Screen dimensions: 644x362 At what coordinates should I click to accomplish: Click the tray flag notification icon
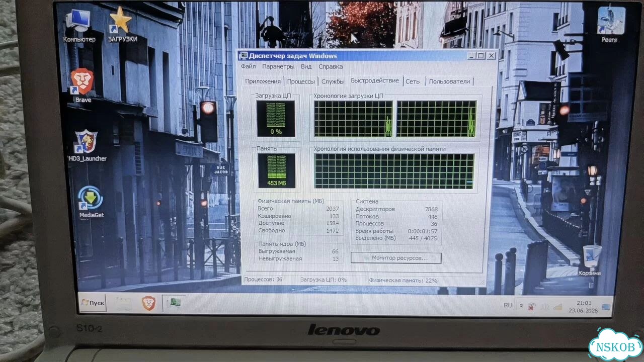[532, 306]
